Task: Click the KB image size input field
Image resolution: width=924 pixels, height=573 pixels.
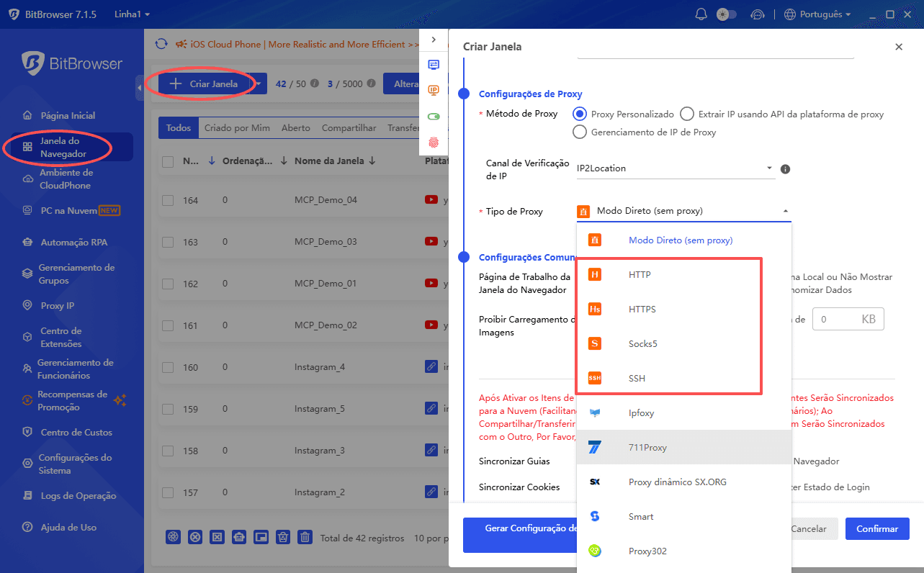Action: (848, 319)
